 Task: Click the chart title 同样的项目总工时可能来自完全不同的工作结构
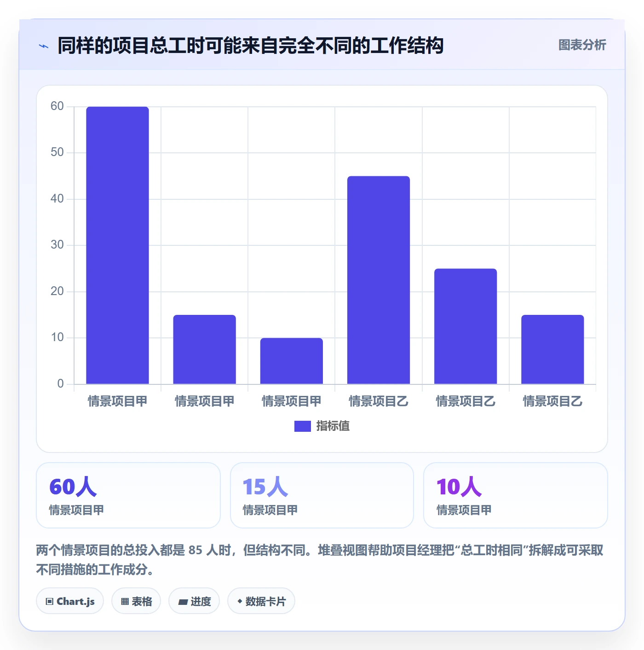[x=250, y=46]
